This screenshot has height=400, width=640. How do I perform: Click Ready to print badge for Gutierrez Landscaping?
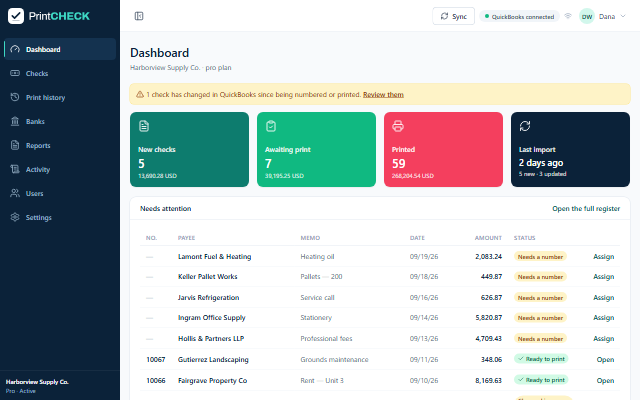(x=541, y=359)
